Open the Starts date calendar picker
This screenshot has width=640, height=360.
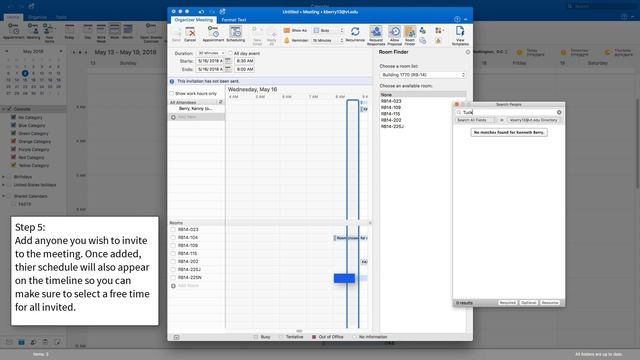click(228, 61)
